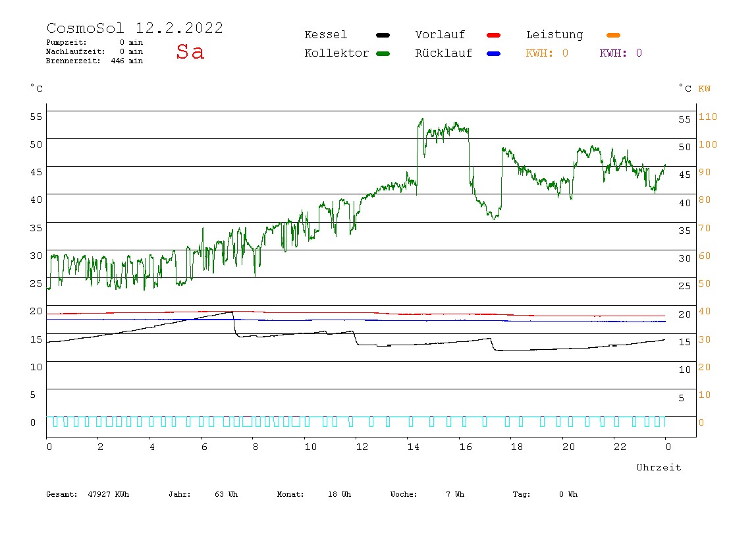This screenshot has height=535, width=756.
Task: Click the orange "KW" axis unit label
Action: click(x=705, y=89)
